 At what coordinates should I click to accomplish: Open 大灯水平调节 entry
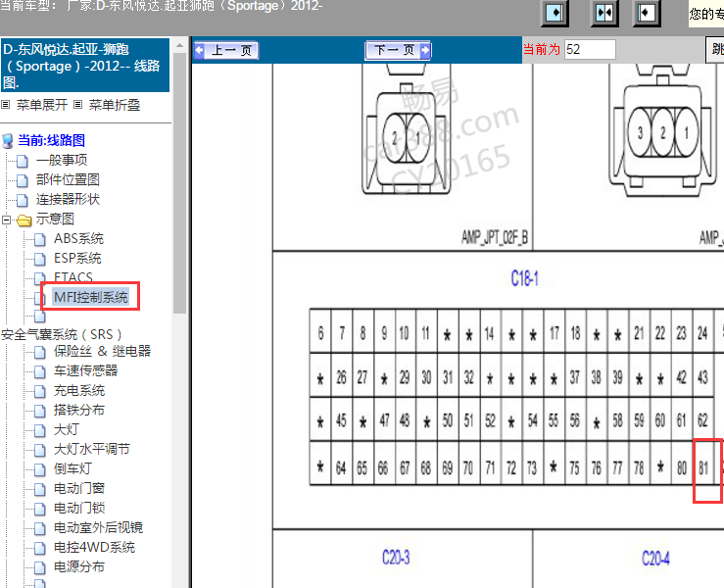point(92,449)
